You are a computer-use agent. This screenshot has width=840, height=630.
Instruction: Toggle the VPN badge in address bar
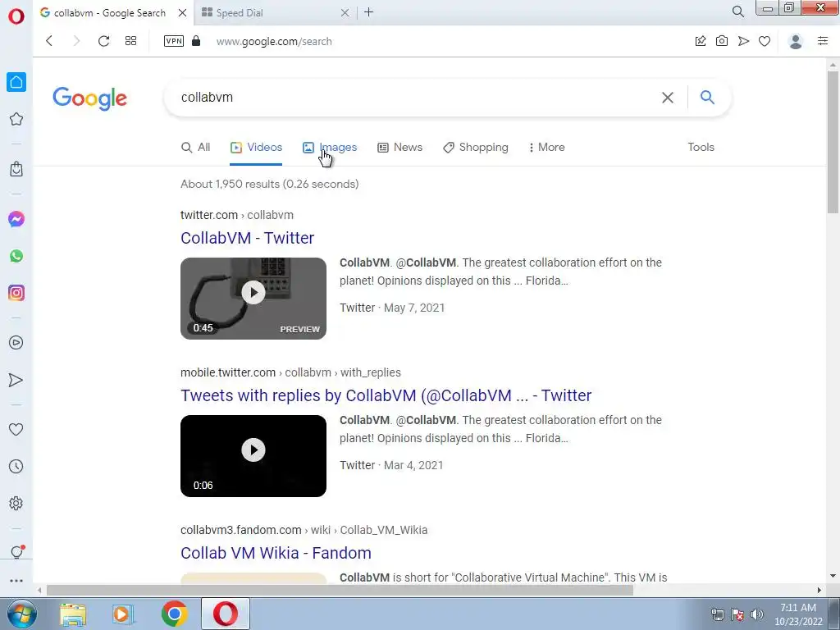[174, 41]
